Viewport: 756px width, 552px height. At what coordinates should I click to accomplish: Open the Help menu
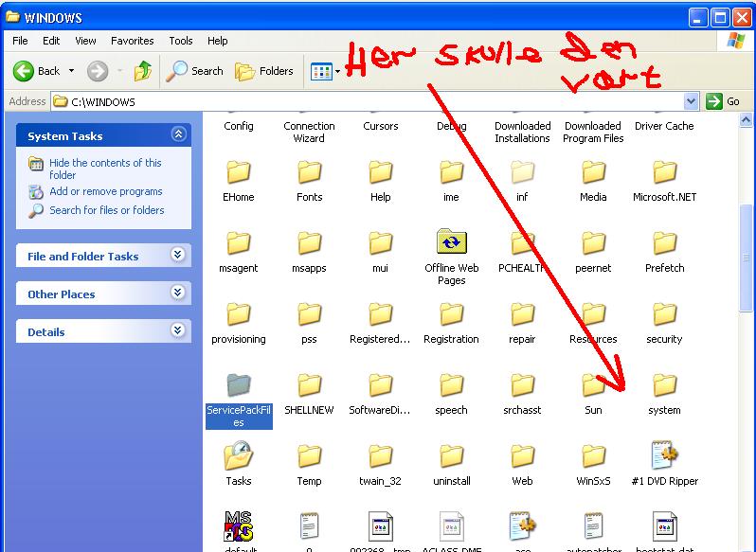[x=218, y=41]
